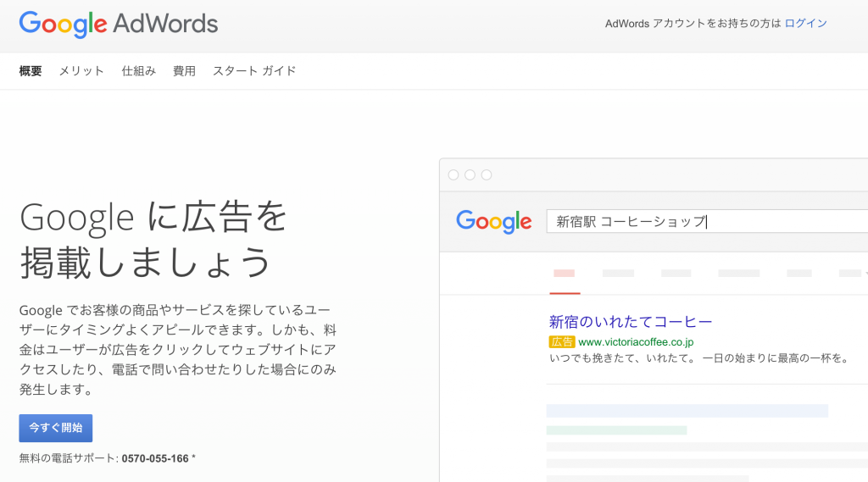
Task: Select the 概要 tab
Action: coord(31,71)
